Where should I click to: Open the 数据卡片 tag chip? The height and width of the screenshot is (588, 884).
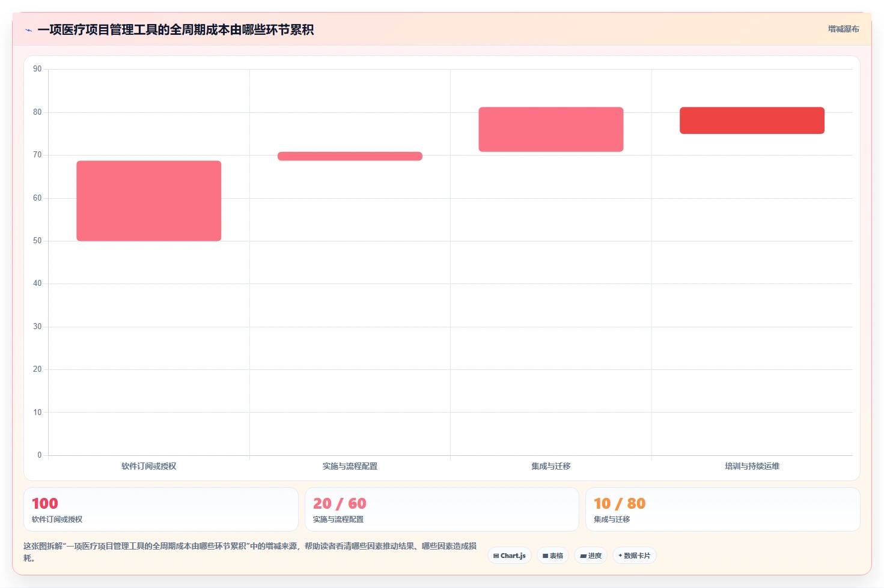pos(635,556)
